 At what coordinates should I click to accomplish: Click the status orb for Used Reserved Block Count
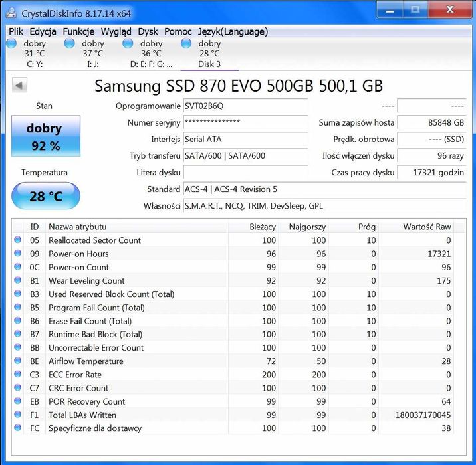coord(17,294)
